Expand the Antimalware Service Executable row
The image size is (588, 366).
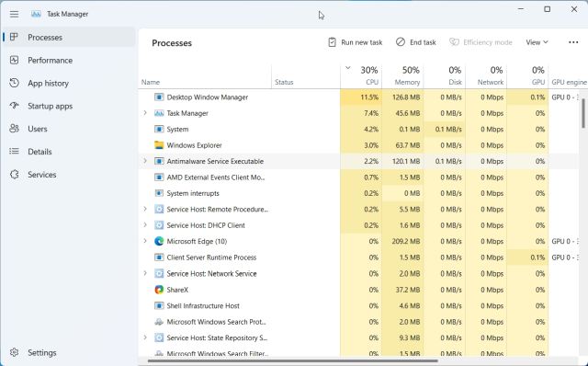click(x=145, y=161)
